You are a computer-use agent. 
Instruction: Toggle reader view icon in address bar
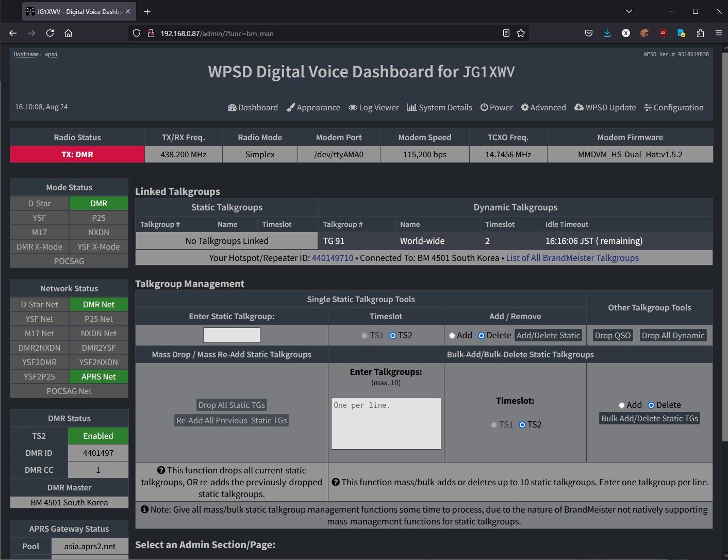pyautogui.click(x=506, y=33)
